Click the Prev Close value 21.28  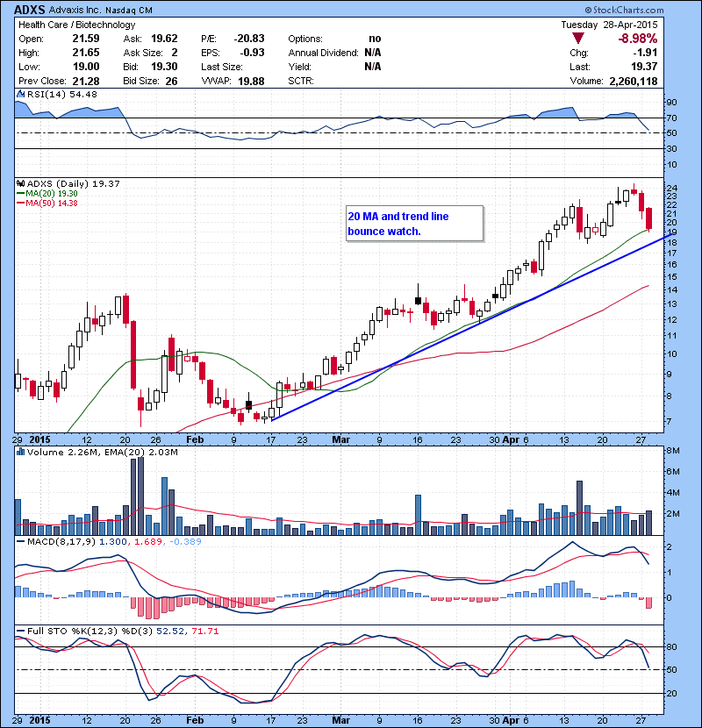pos(86,81)
